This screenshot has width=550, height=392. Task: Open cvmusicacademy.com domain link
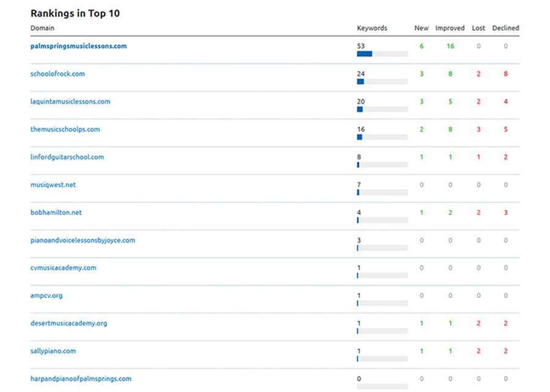point(63,267)
